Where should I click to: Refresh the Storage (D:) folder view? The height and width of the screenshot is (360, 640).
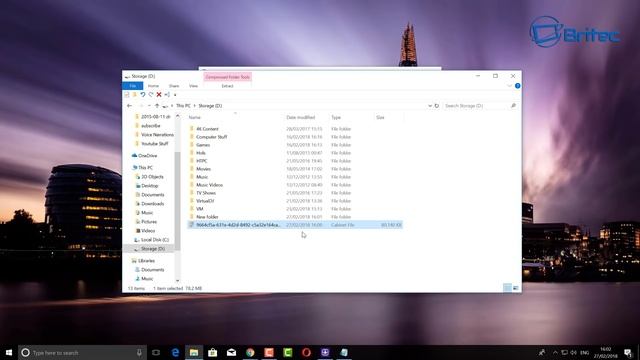click(x=437, y=106)
